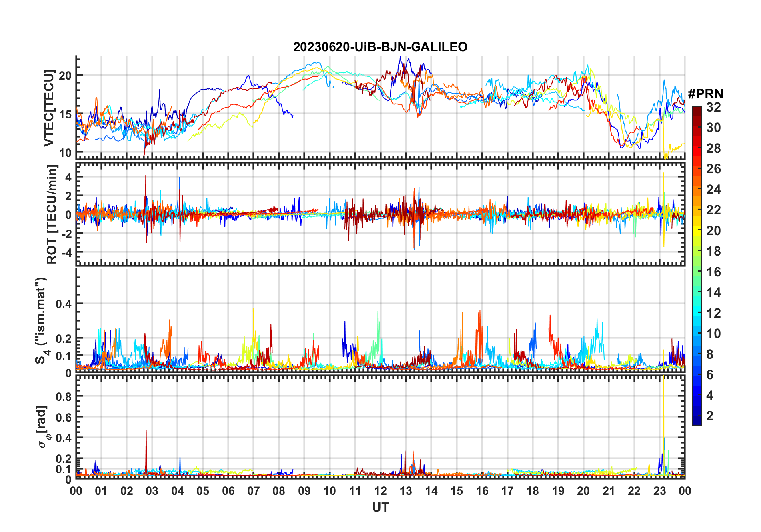
Task: Click the #PRN colorbar title
Action: (705, 94)
